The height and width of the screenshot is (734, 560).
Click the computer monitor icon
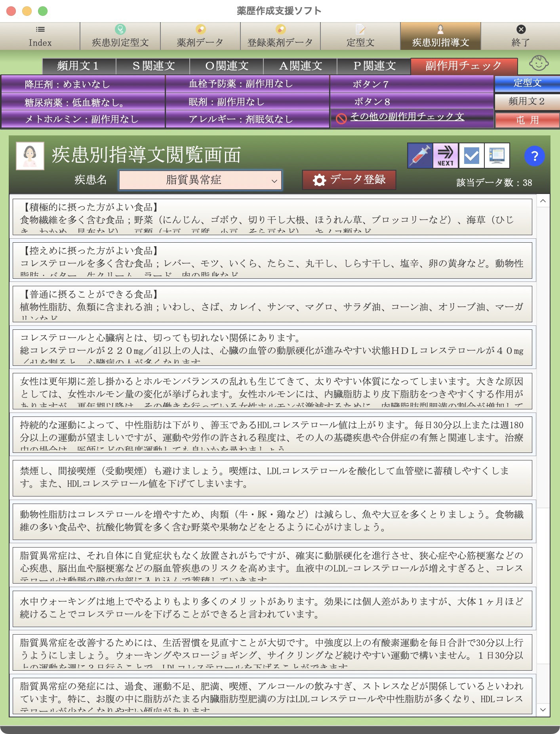(x=497, y=156)
